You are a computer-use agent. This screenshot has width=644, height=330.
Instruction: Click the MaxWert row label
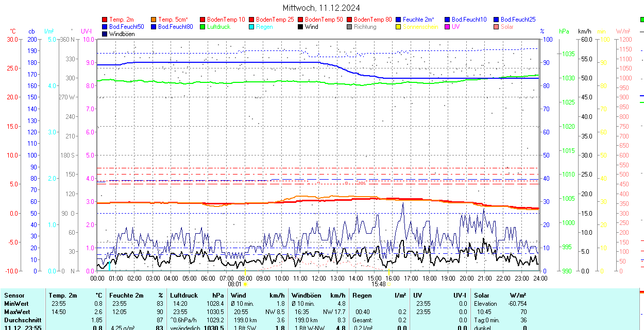pos(17,312)
